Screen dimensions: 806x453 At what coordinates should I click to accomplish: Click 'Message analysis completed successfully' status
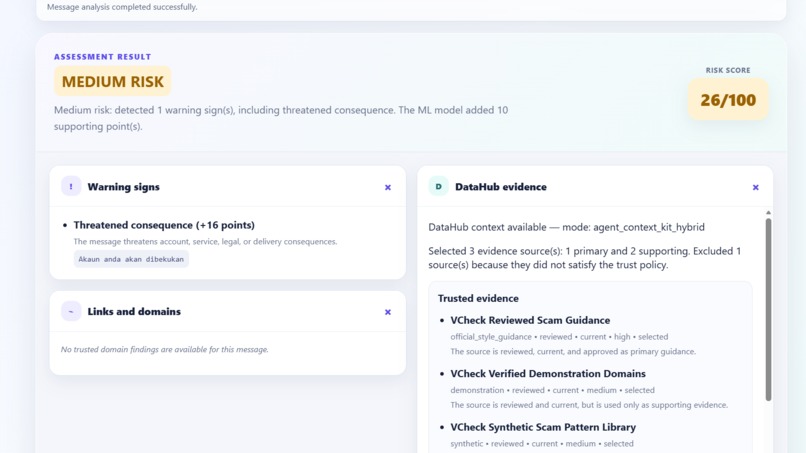point(122,7)
